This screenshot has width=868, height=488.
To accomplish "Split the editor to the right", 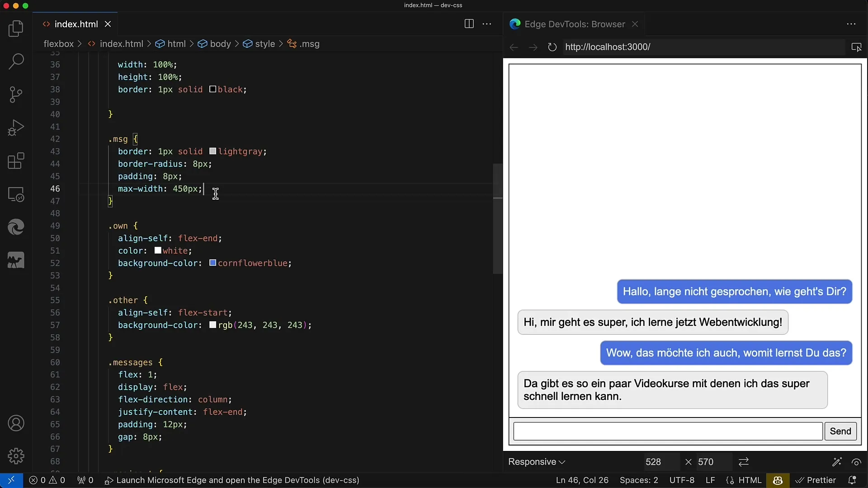I will click(469, 24).
